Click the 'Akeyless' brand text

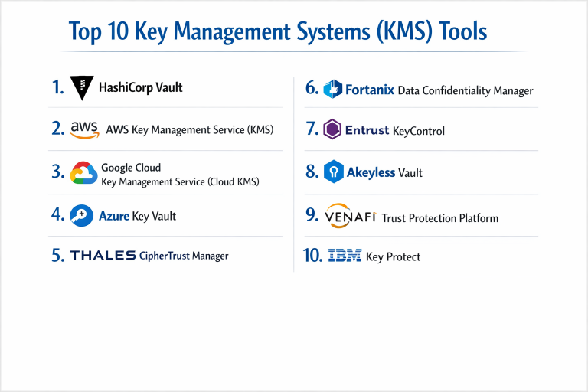coord(371,172)
